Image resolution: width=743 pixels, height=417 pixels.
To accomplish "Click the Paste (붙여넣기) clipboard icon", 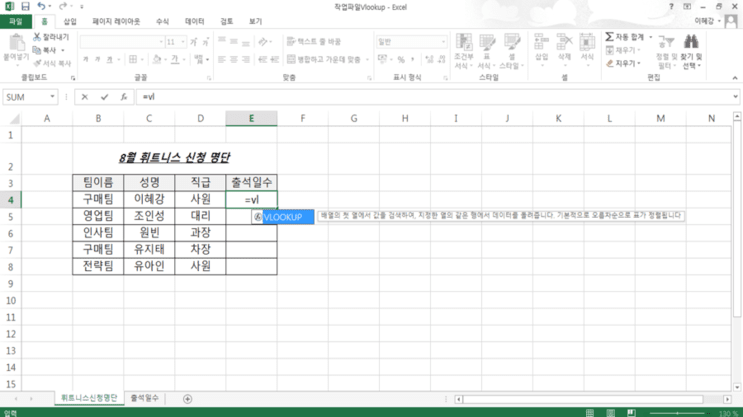I will click(x=17, y=43).
